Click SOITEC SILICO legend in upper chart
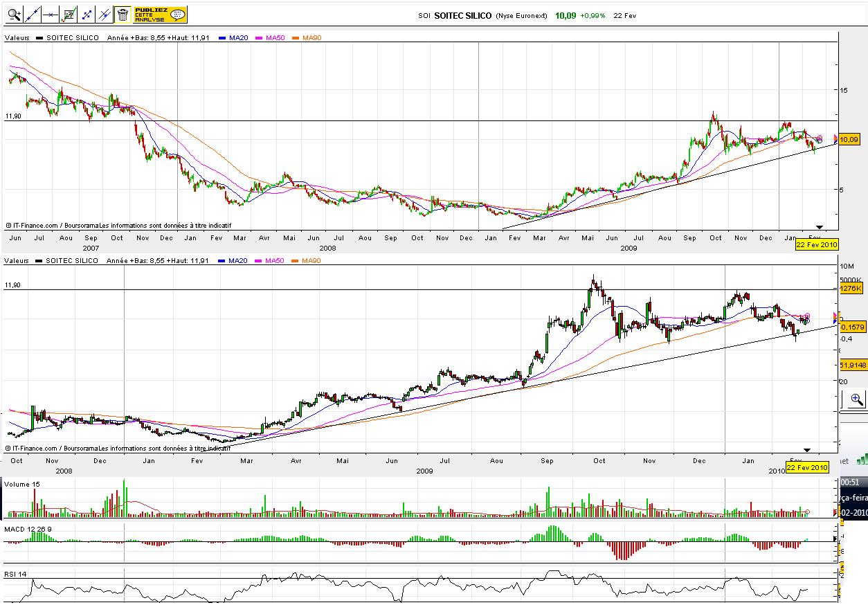 tap(67, 37)
